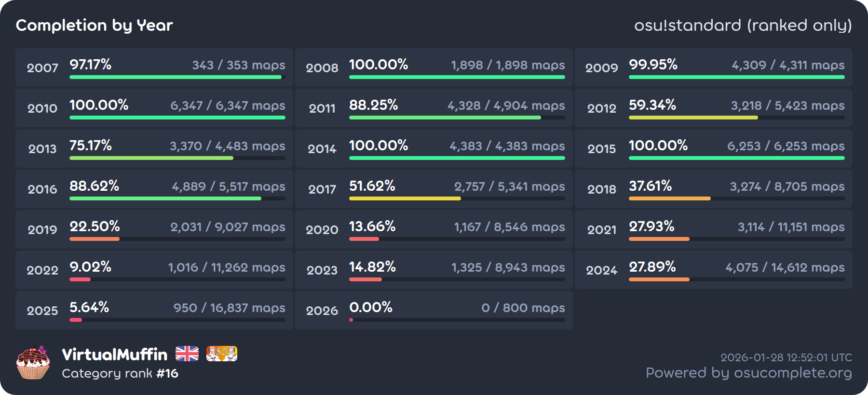868x395 pixels.
Task: Click the UK flag icon
Action: 187,354
